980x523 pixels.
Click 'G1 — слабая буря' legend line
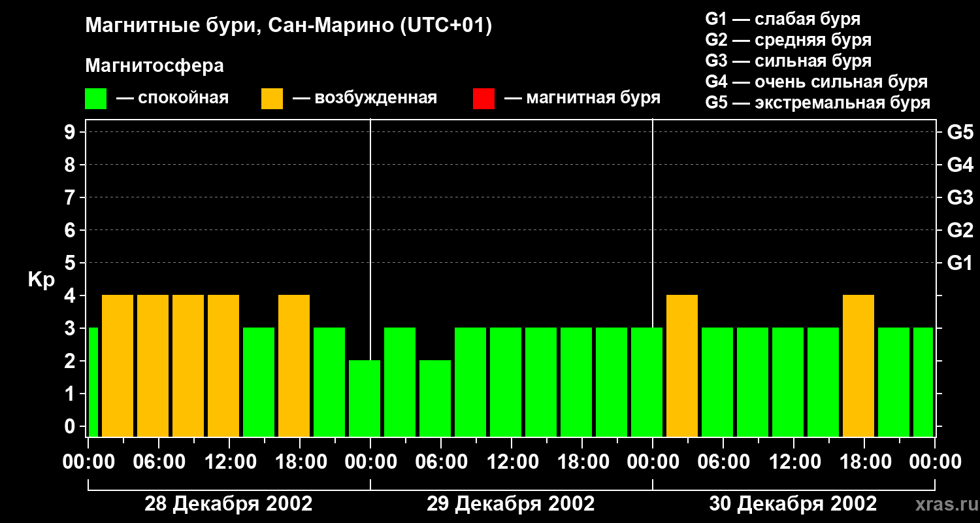783,19
